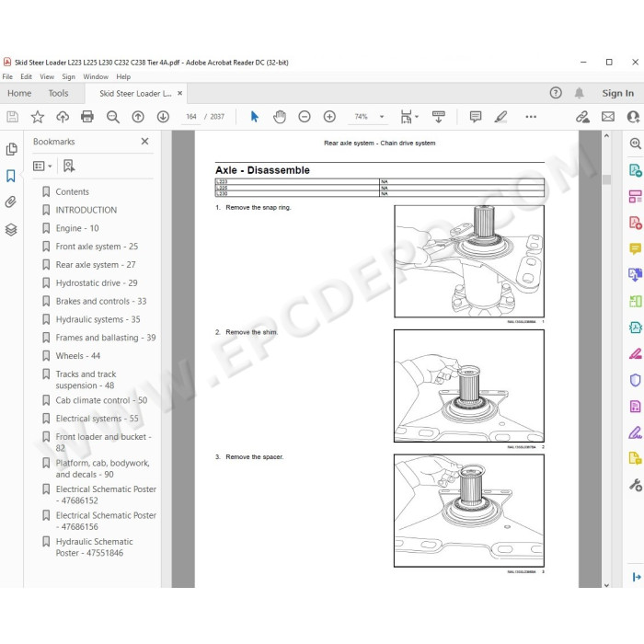Open Electrical systems - 55 bookmark

[97, 418]
